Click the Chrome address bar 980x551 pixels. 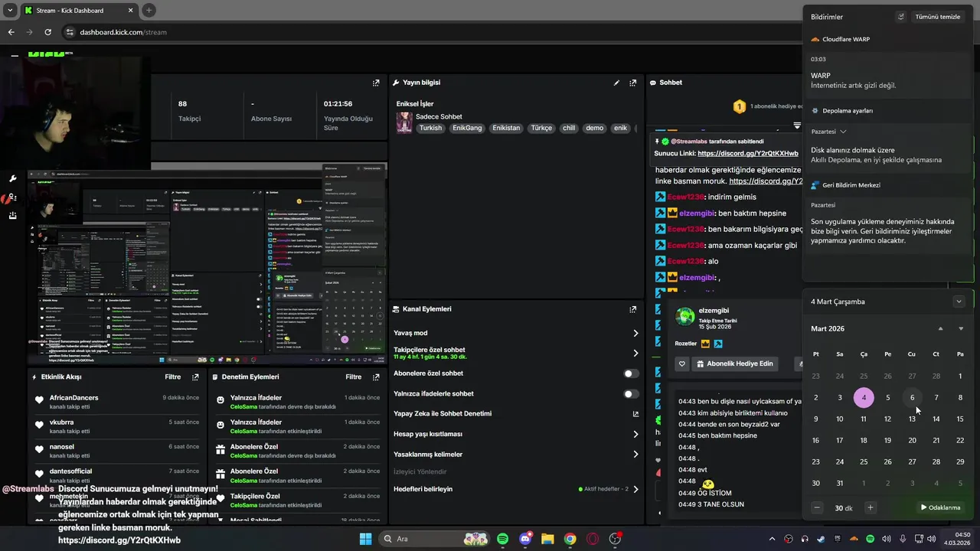click(429, 32)
